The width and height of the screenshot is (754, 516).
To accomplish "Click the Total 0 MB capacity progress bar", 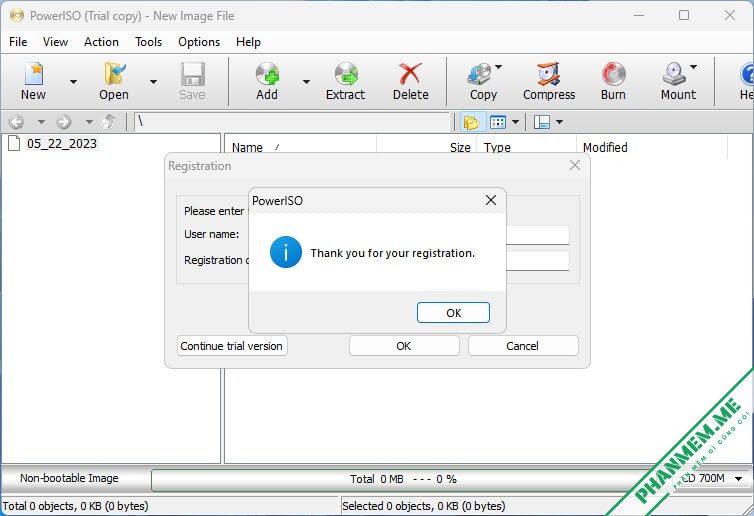I will 403,479.
